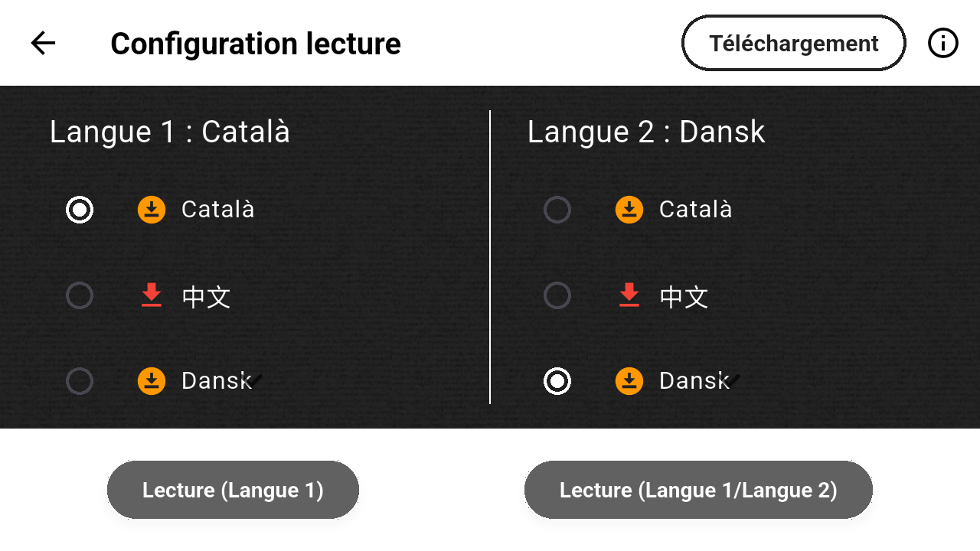Click the Dansk label in Langue 2 list

tap(694, 381)
